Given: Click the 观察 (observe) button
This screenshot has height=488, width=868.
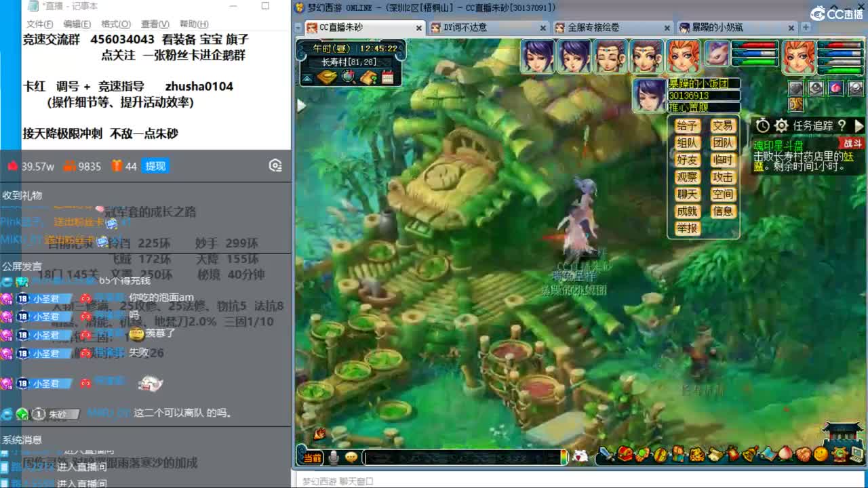Looking at the screenshot, I should pos(687,177).
